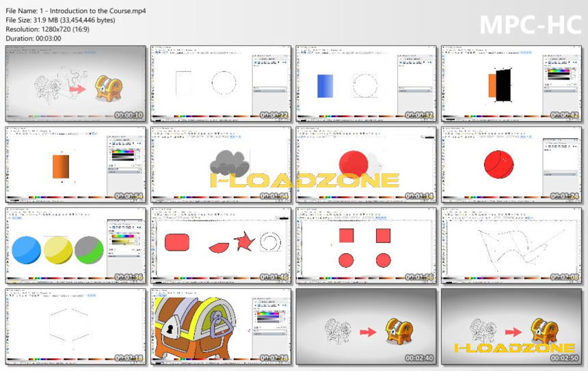Click the final frame at 00:02:50
588x371 pixels.
click(512, 327)
